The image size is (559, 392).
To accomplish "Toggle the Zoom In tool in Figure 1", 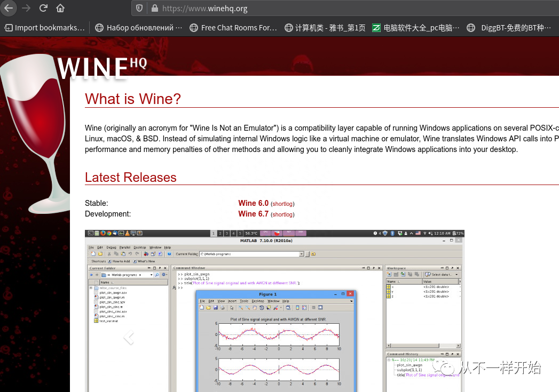I will tap(240, 308).
